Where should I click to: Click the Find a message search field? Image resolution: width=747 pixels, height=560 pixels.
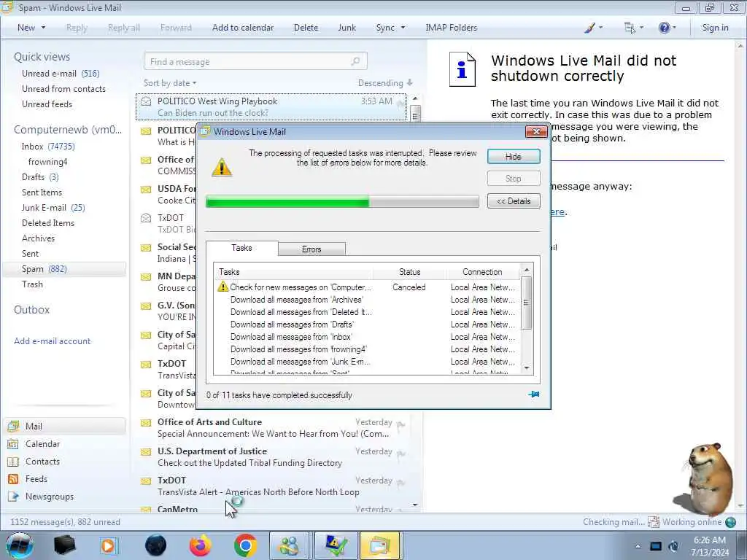pyautogui.click(x=255, y=61)
